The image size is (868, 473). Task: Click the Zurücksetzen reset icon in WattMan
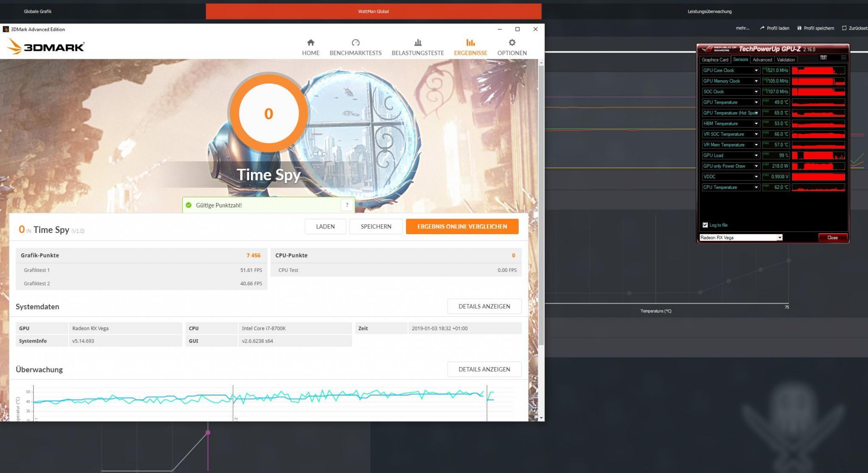pos(844,28)
